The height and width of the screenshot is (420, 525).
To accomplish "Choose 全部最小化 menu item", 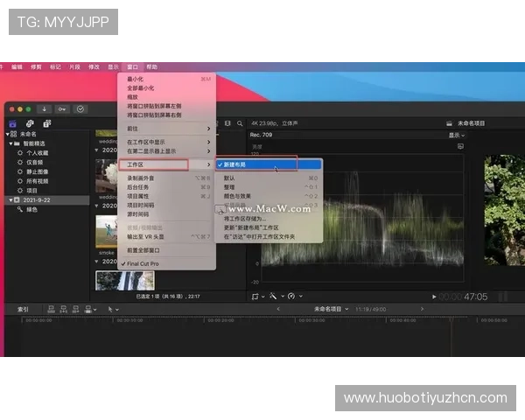I will pos(166,88).
